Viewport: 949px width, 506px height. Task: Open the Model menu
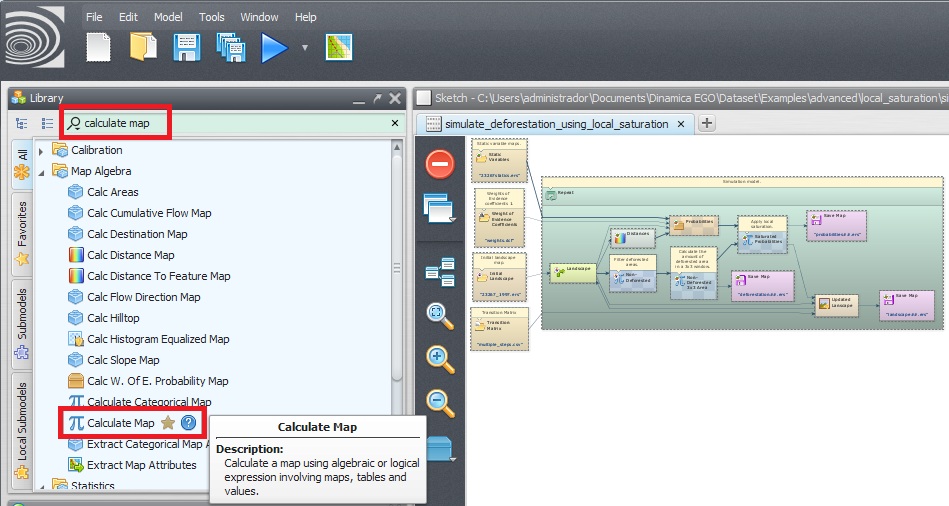click(x=168, y=17)
